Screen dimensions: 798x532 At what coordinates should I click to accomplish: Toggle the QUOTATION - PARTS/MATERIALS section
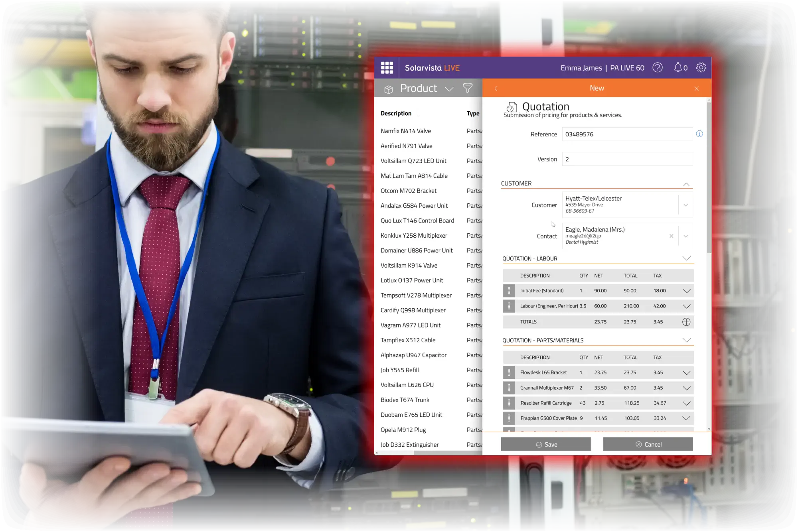coord(686,340)
